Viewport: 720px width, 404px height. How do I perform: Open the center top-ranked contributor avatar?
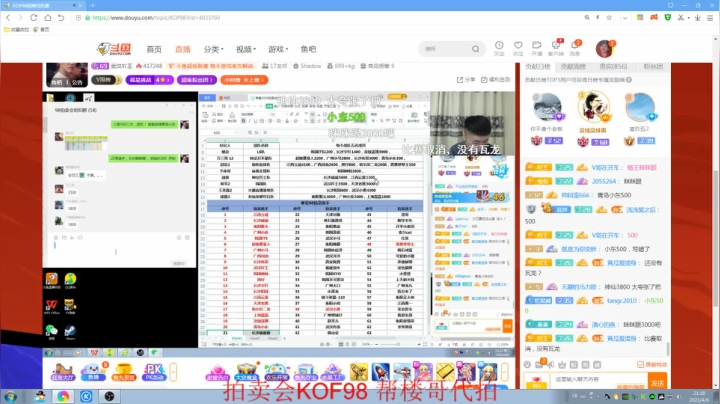593,107
